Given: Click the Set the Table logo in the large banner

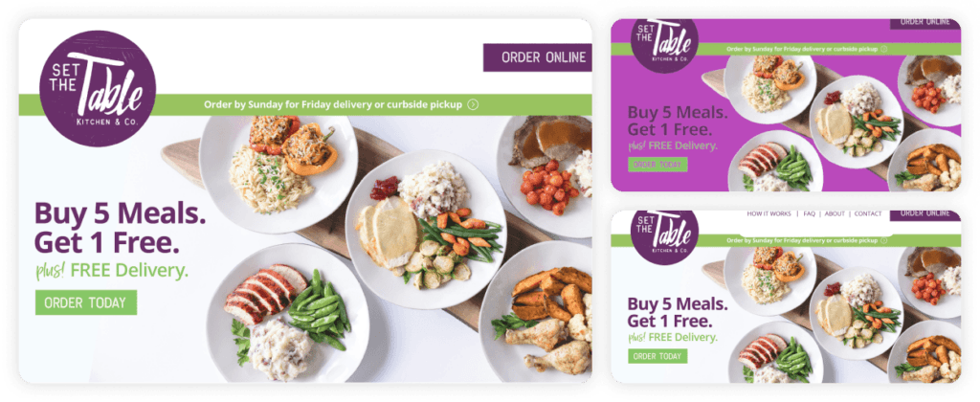Looking at the screenshot, I should (x=98, y=89).
